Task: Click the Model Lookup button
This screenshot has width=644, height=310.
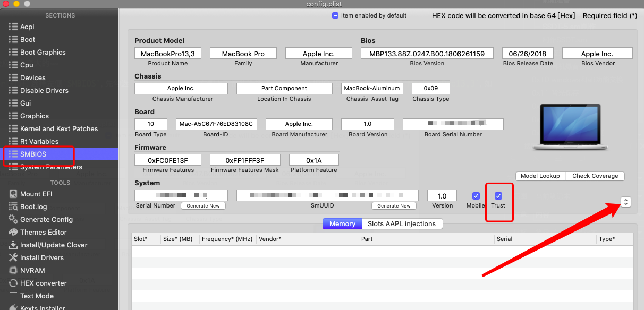Action: (x=541, y=176)
